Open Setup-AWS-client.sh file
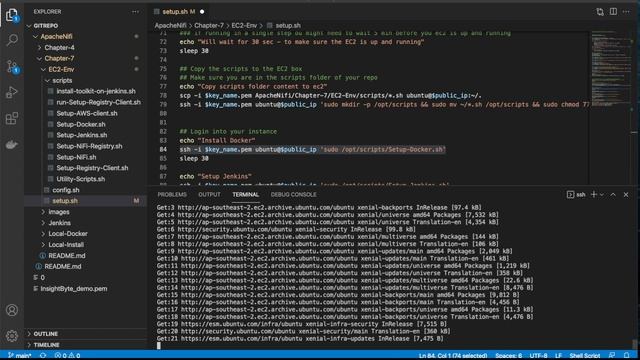The height and width of the screenshot is (360, 640). click(x=87, y=113)
